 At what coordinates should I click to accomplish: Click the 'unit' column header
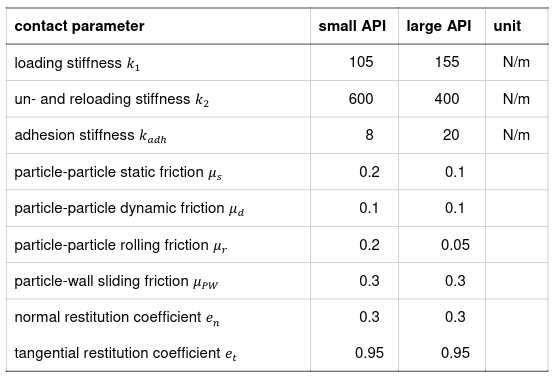point(507,26)
